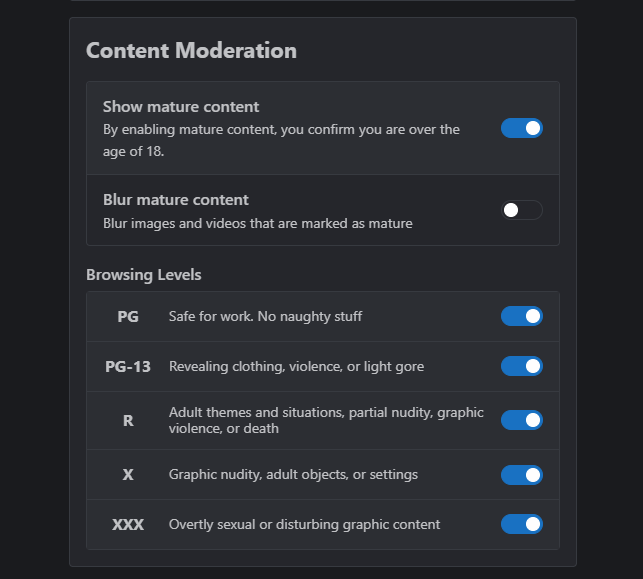
Task: Turn off the PG browsing level toggle
Action: (522, 316)
